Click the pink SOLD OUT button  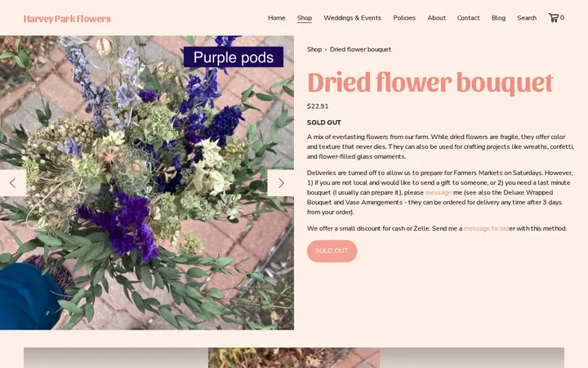point(332,251)
